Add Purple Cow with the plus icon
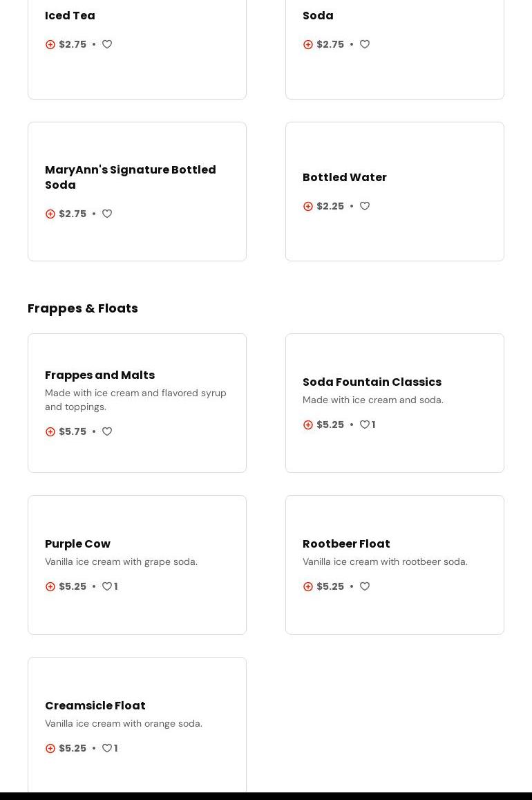This screenshot has height=800, width=532. pyautogui.click(x=50, y=586)
